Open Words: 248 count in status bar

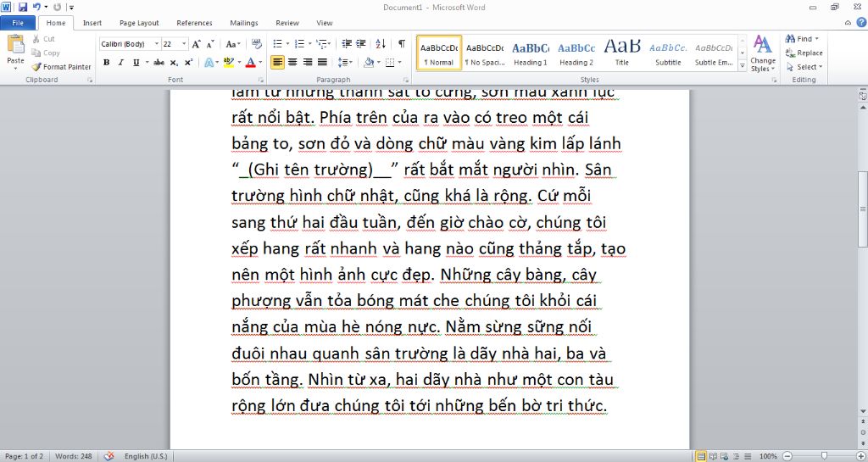(74, 456)
